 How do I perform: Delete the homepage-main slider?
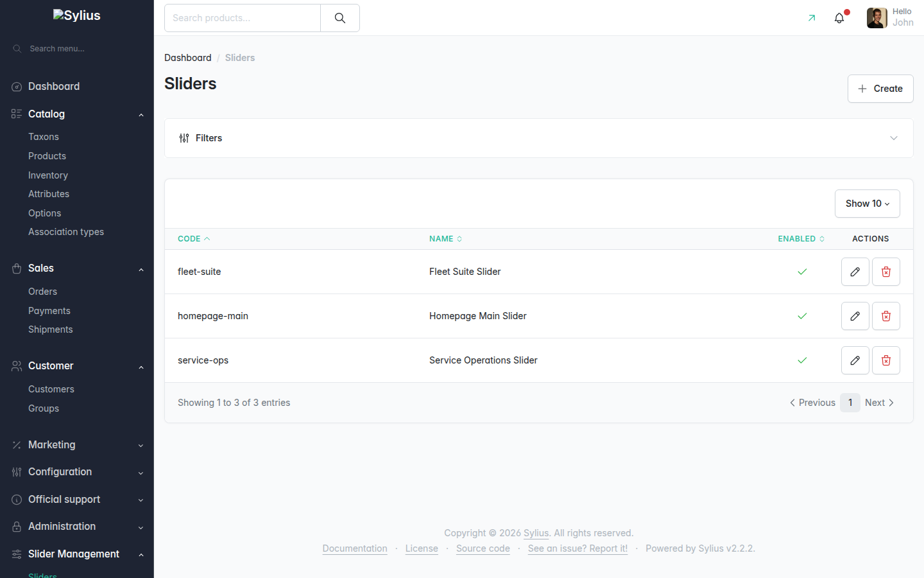pyautogui.click(x=886, y=316)
